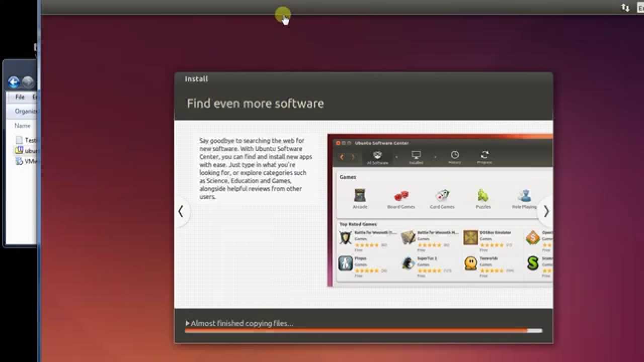Image resolution: width=644 pixels, height=362 pixels.
Task: Expand the 'Almost finished copying files' details
Action: click(188, 323)
